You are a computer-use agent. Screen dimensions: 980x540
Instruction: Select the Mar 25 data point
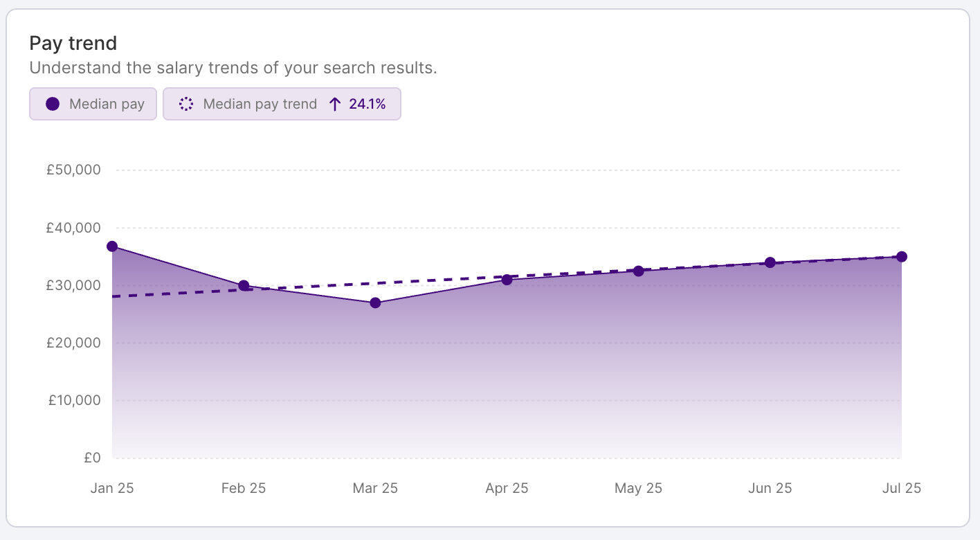click(375, 303)
